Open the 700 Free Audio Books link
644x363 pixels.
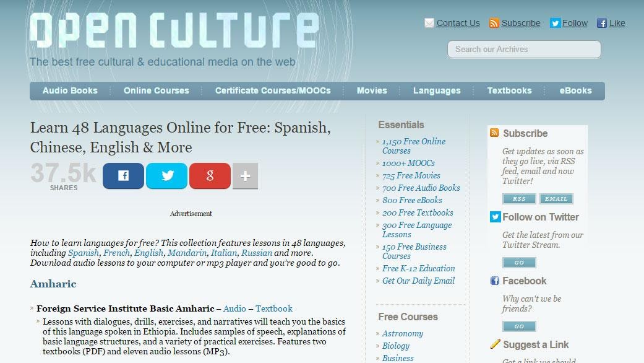[x=421, y=188]
